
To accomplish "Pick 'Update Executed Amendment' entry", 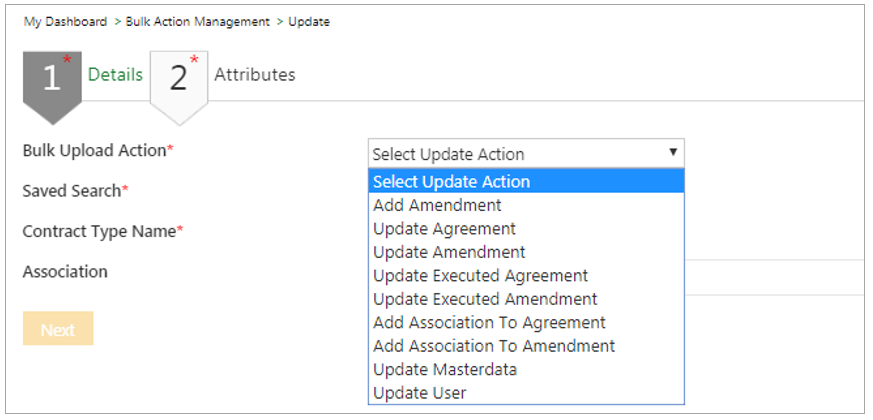I will point(485,299).
